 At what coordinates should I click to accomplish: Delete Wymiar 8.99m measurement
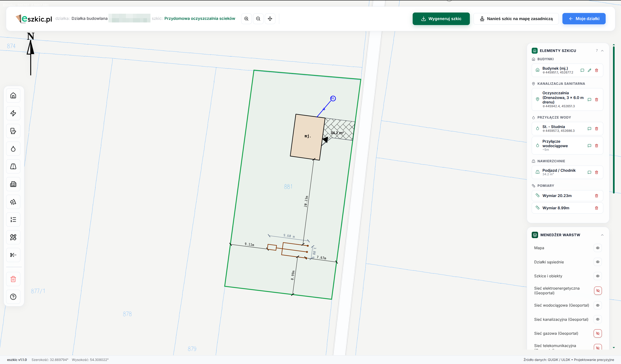[597, 208]
